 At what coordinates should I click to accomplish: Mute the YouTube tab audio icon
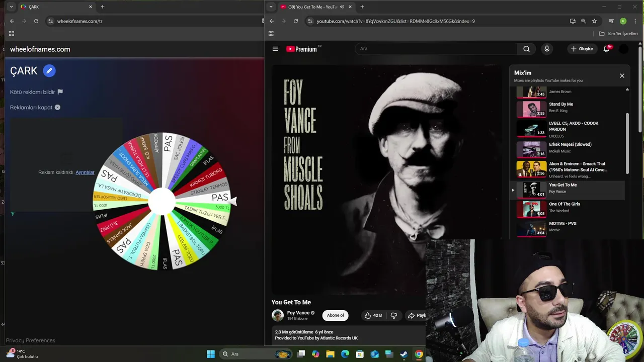(x=342, y=7)
